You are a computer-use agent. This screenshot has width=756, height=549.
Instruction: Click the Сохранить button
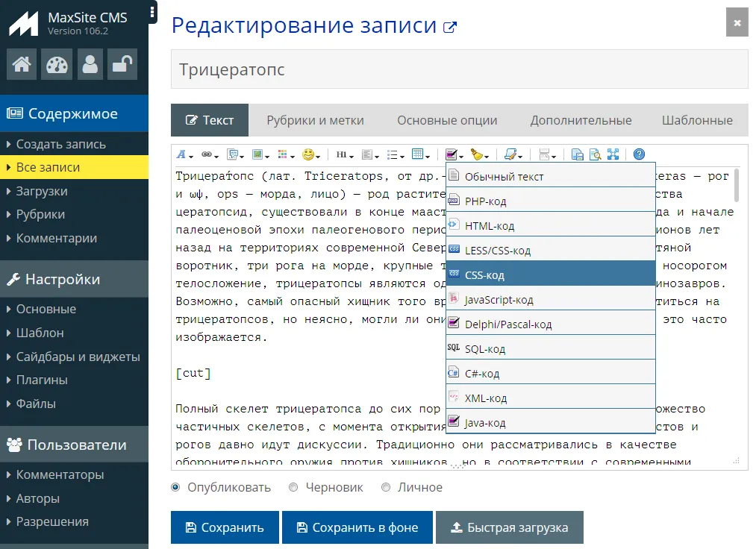click(x=225, y=527)
